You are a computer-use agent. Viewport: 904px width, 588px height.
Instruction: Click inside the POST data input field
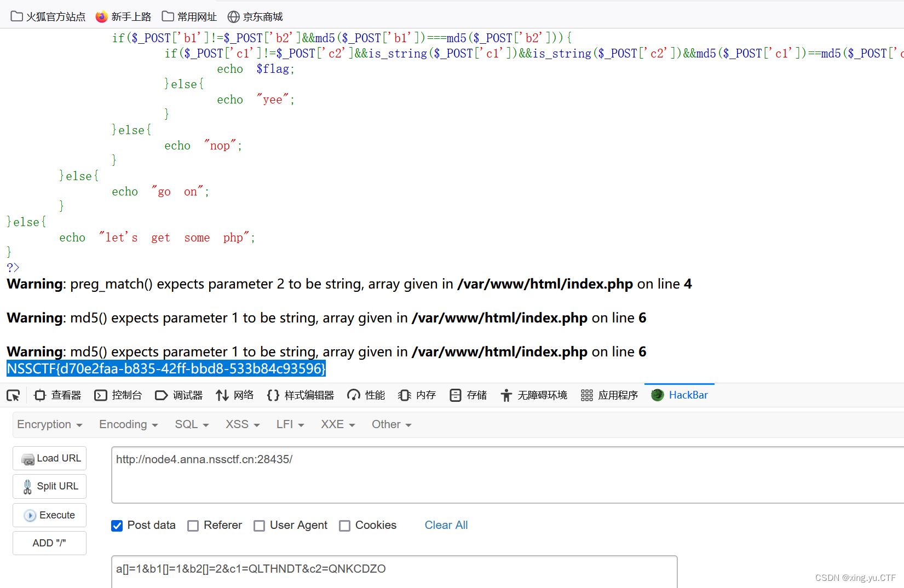coord(383,569)
